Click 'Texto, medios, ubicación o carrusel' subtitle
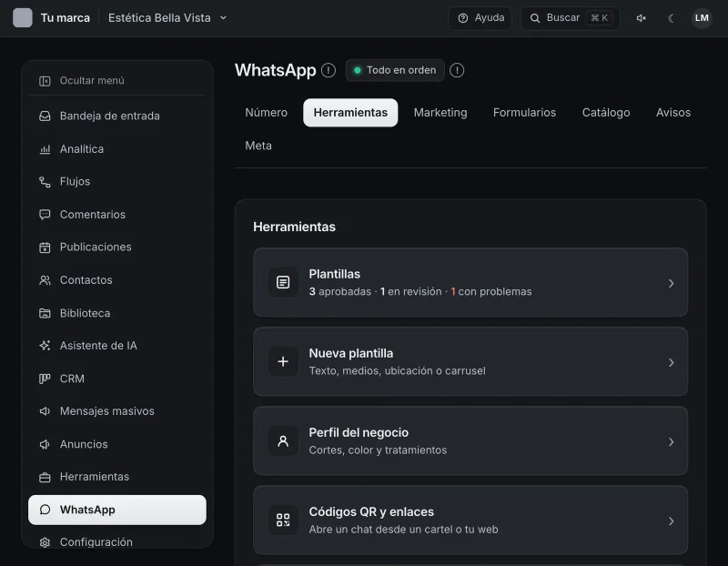The width and height of the screenshot is (728, 566). (x=398, y=371)
